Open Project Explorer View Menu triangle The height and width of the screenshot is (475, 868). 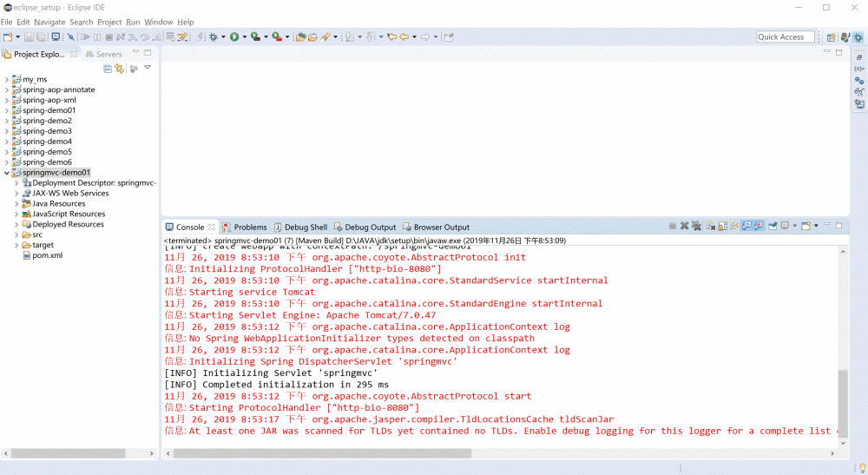(148, 68)
